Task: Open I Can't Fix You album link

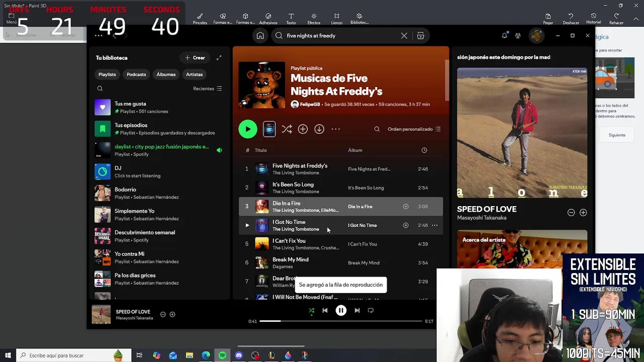Action: coord(362,244)
